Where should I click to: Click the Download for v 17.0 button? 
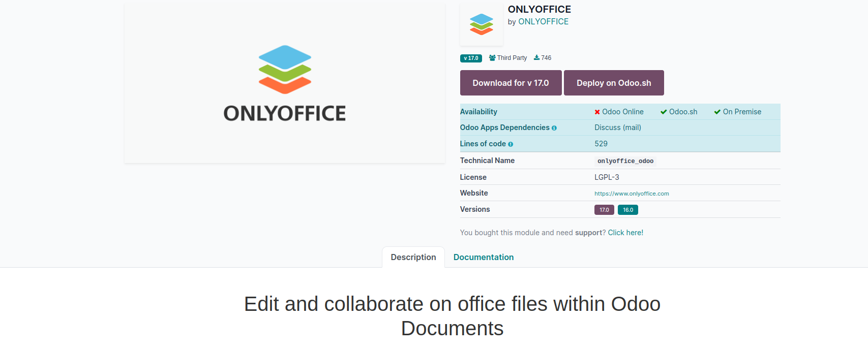click(511, 83)
